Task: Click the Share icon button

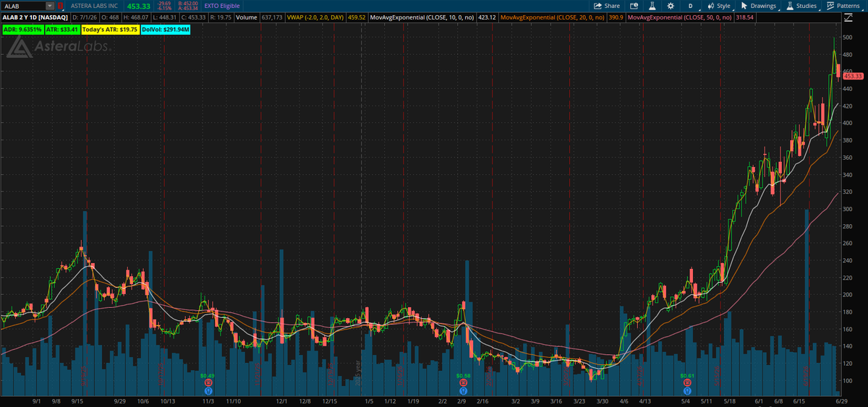Action: [606, 5]
